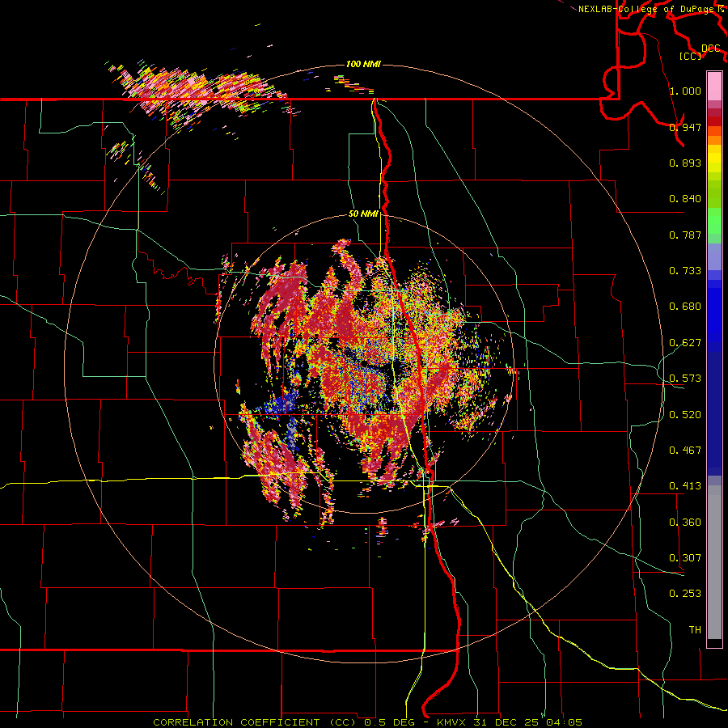Click the 0.360 color scale value

pos(685,523)
